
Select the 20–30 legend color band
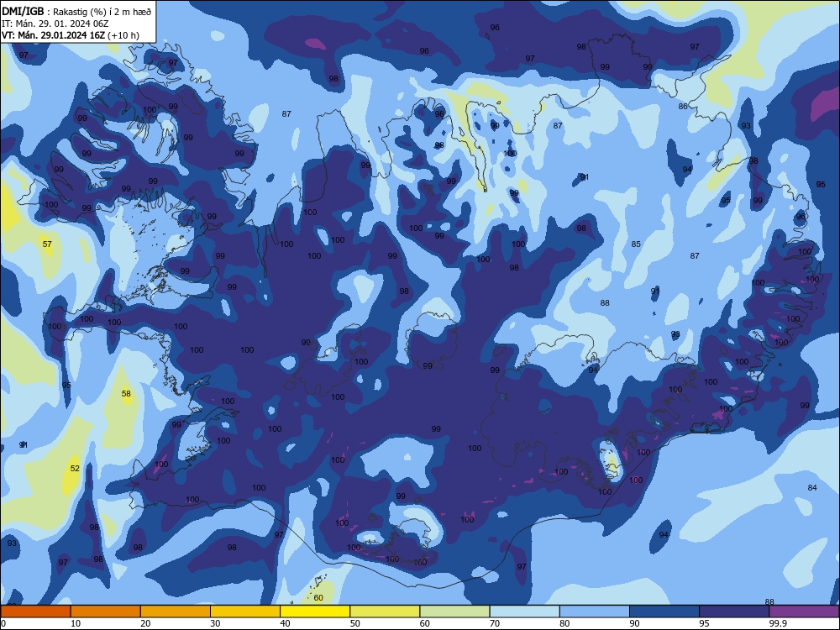(176, 612)
